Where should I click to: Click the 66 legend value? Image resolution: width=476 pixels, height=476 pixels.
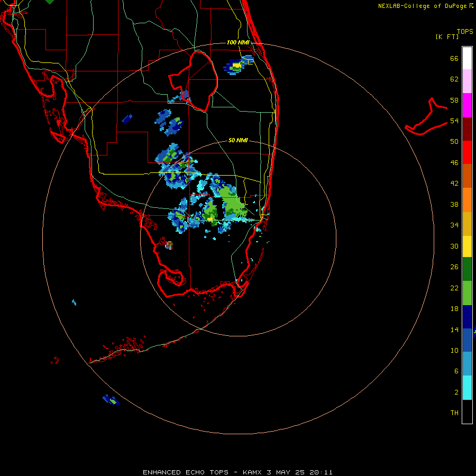click(x=454, y=58)
